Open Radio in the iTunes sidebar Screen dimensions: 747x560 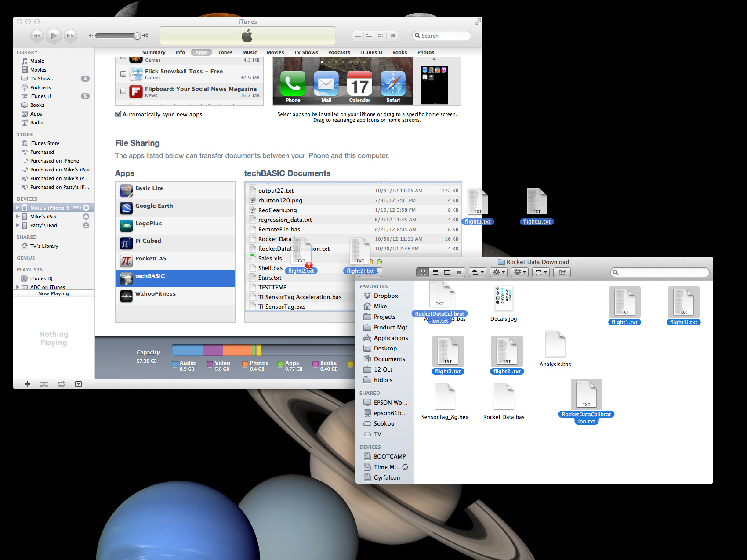pos(37,123)
